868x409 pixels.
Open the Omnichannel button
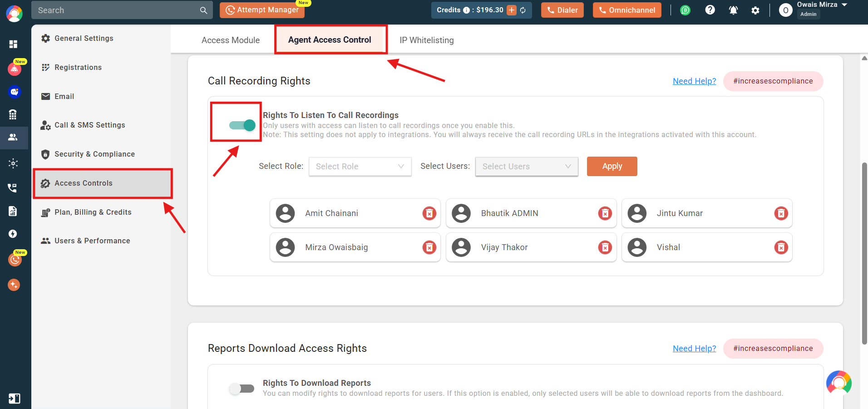(x=627, y=10)
